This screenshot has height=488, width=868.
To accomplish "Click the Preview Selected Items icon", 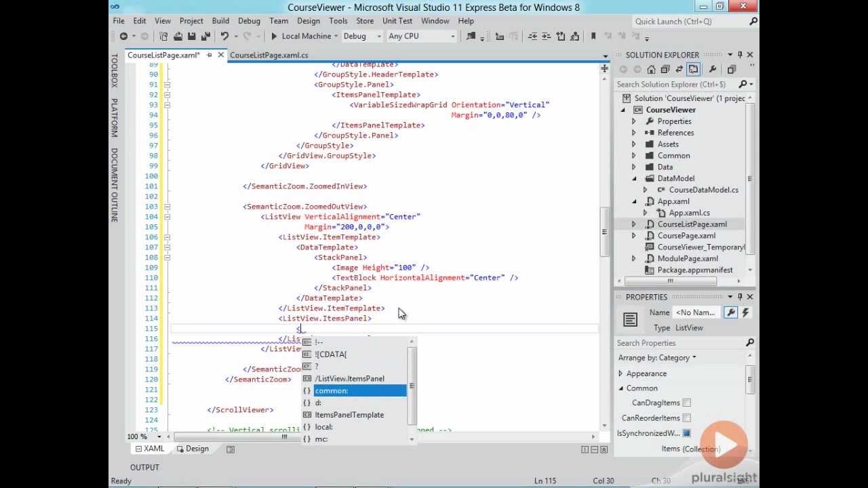I will point(732,69).
